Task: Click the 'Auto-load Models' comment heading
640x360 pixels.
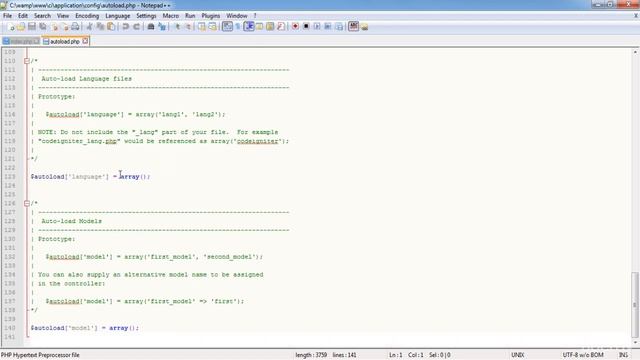Action: pyautogui.click(x=71, y=221)
